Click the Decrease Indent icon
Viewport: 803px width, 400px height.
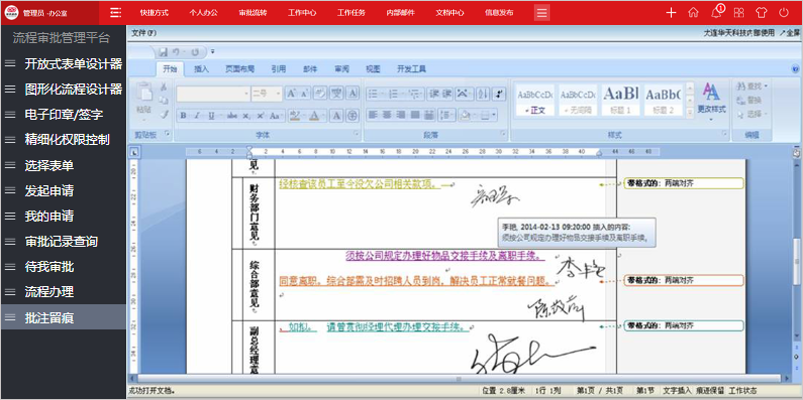(x=433, y=94)
